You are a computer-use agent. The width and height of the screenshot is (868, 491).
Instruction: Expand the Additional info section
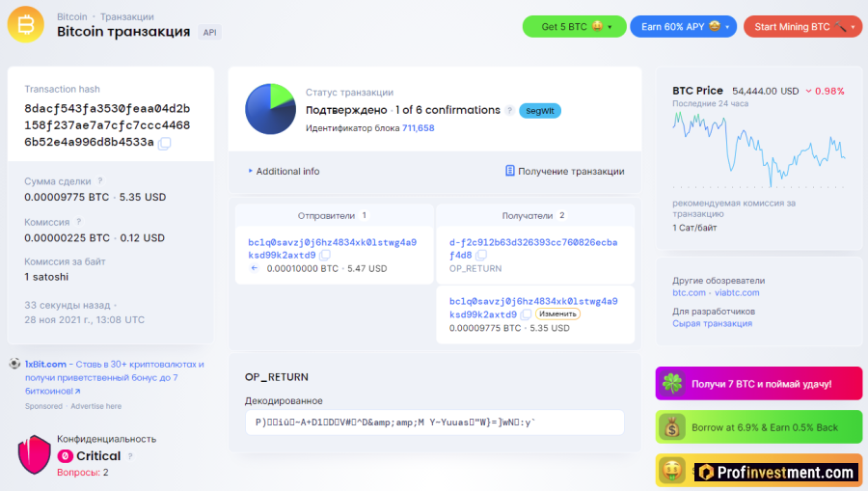(284, 172)
